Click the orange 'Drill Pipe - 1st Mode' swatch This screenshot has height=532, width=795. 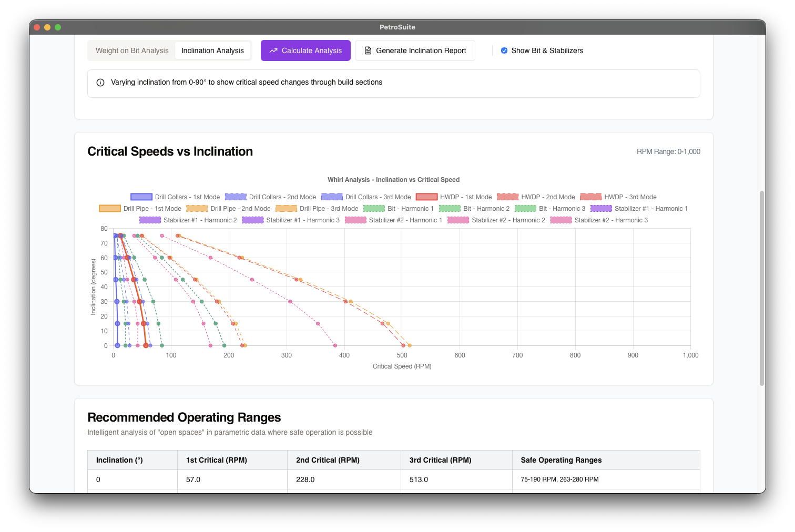click(109, 208)
